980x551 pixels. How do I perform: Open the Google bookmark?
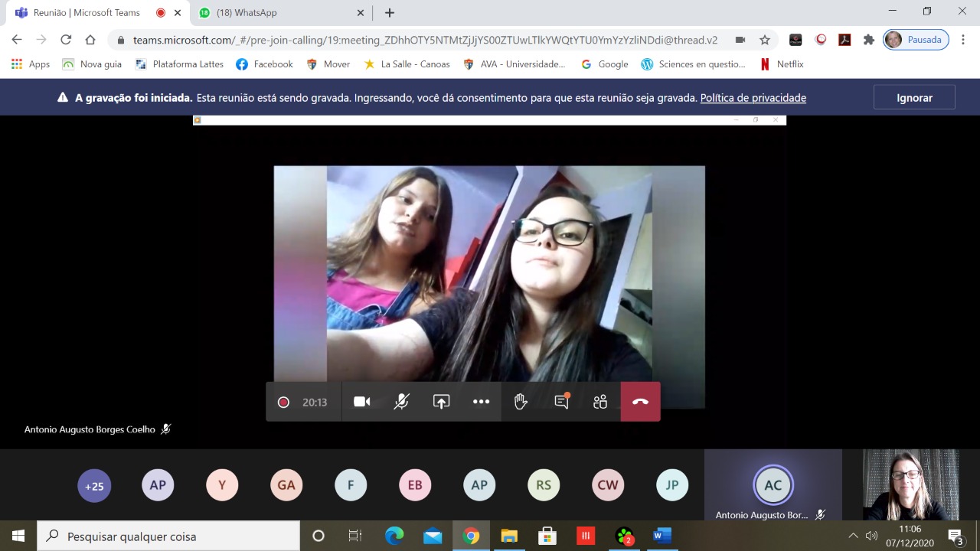(604, 64)
